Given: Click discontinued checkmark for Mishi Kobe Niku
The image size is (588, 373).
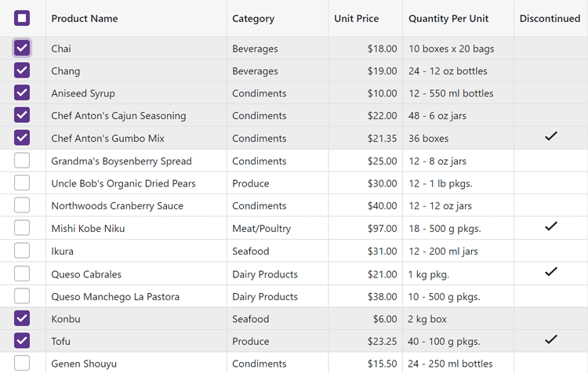Looking at the screenshot, I should coord(550,226).
